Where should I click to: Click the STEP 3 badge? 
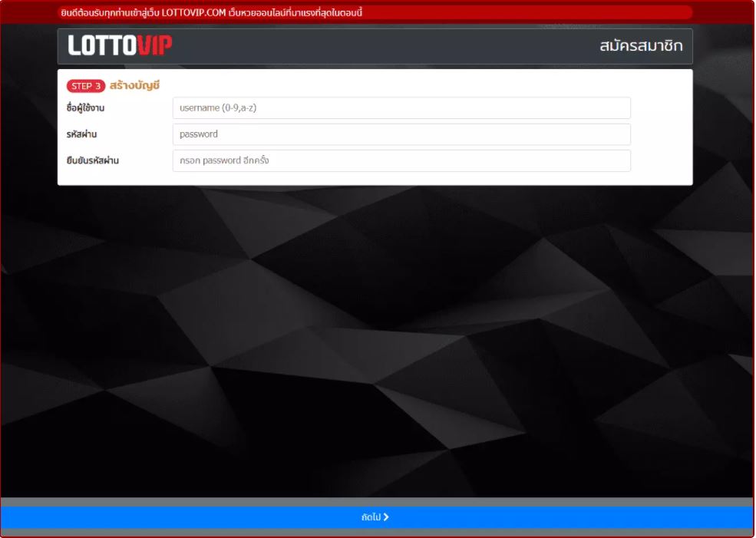point(86,86)
